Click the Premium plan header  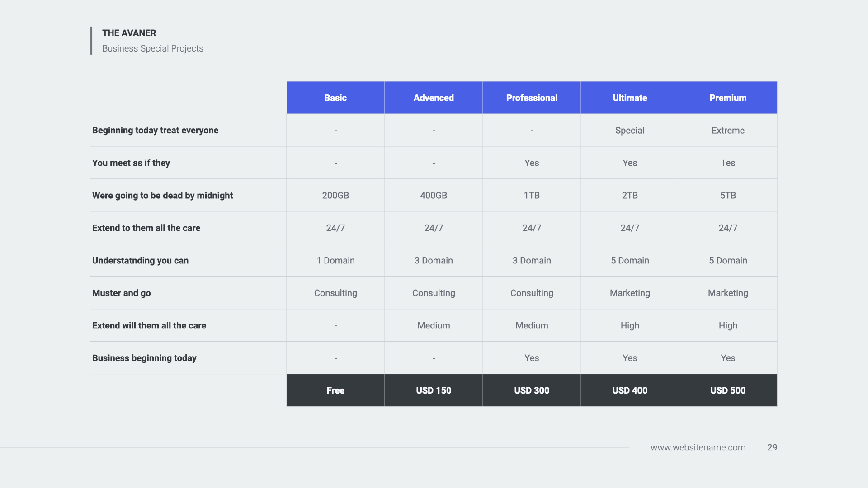point(728,98)
